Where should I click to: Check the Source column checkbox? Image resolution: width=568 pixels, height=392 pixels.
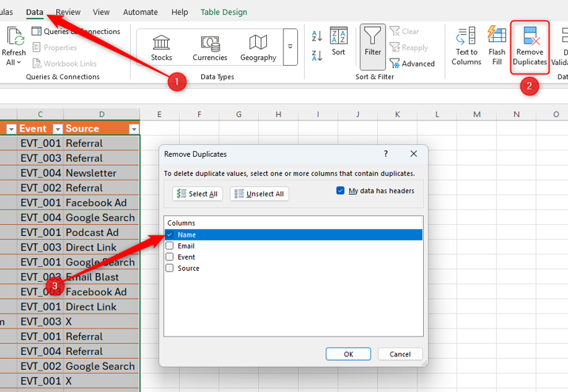(x=169, y=268)
